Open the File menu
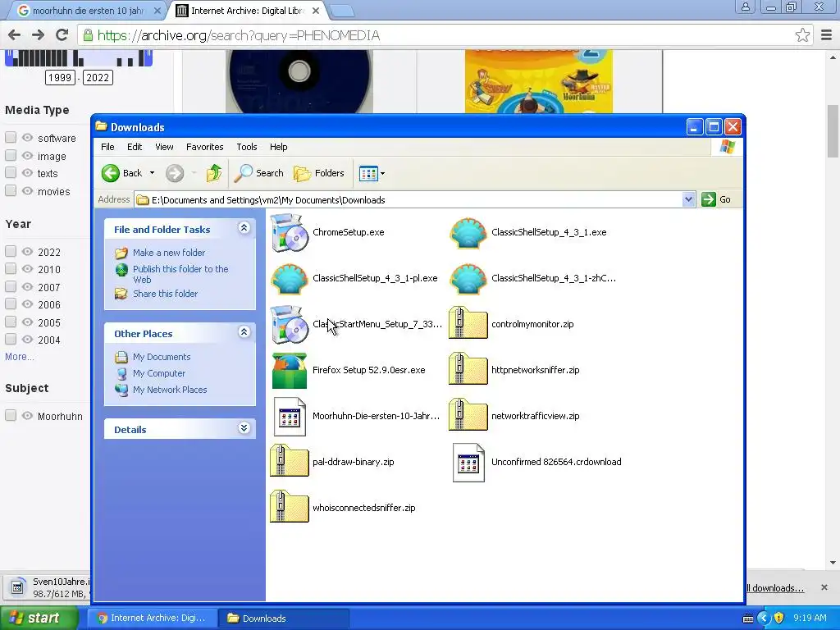The width and height of the screenshot is (840, 630). tap(107, 147)
